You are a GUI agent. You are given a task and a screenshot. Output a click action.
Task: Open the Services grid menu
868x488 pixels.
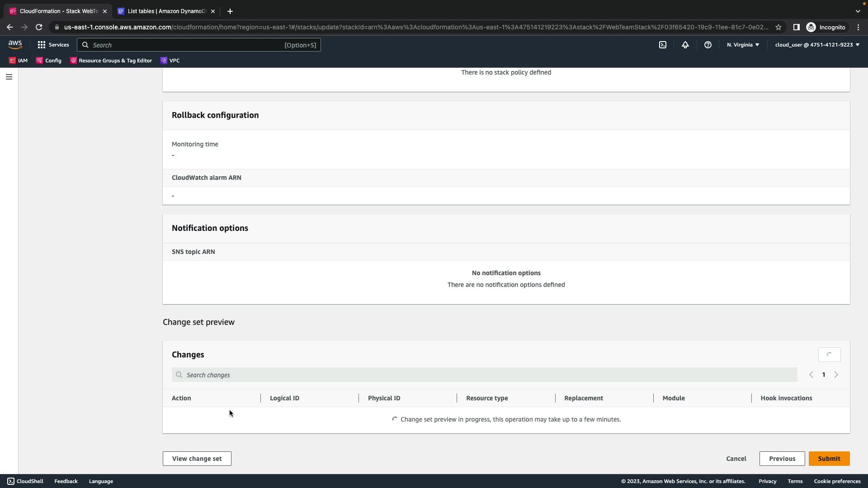pos(53,45)
